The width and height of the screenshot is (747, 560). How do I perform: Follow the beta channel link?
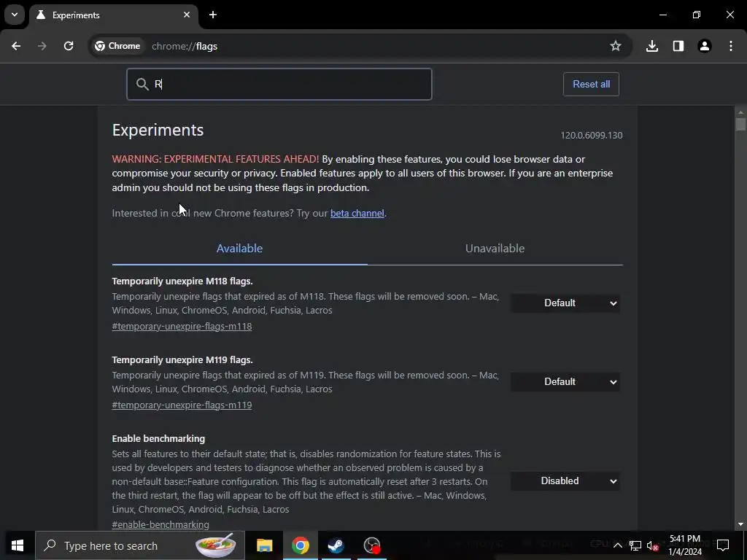pyautogui.click(x=357, y=214)
